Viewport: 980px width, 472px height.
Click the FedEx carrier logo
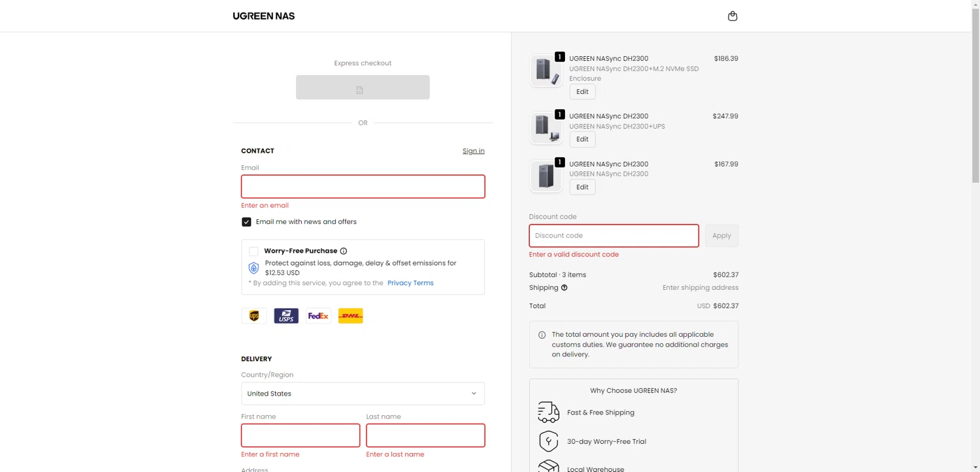click(x=318, y=316)
